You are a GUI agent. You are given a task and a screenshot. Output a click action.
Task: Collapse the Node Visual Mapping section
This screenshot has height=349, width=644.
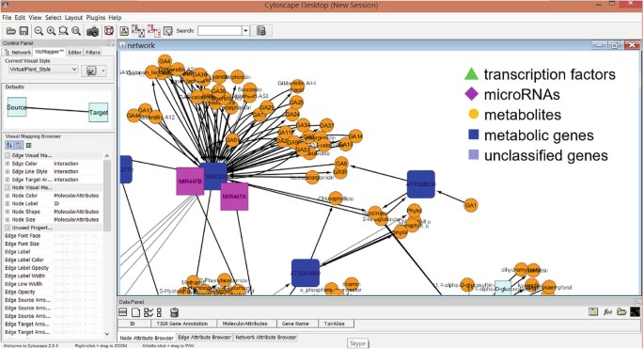7,187
